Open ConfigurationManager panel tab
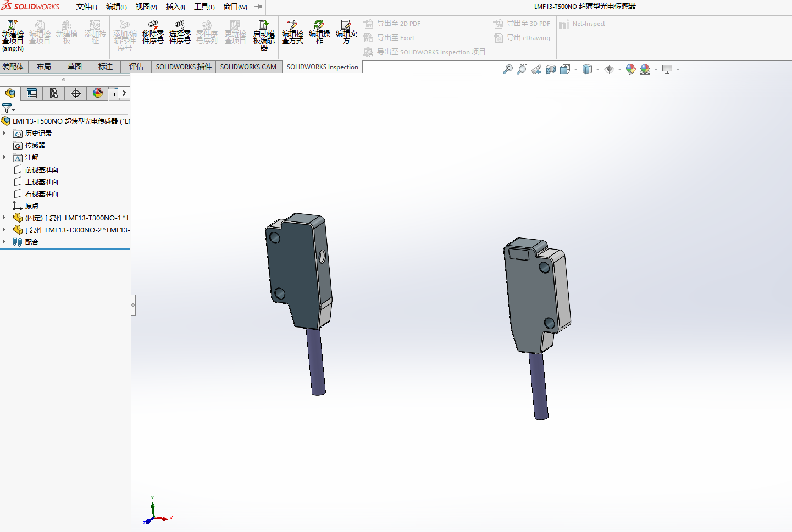792x532 pixels. (x=53, y=93)
